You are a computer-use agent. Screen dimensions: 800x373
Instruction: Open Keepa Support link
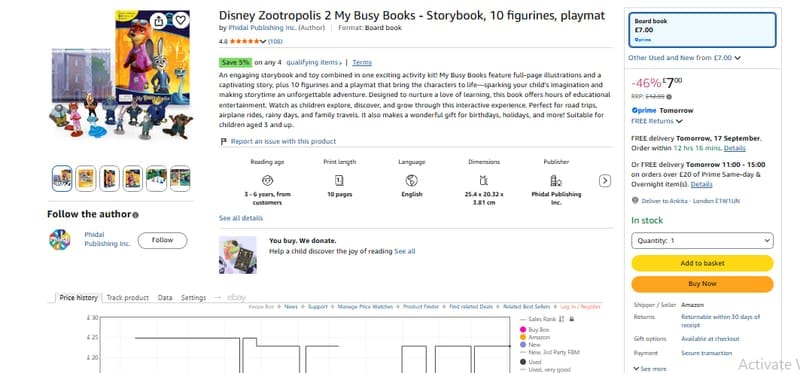pyautogui.click(x=317, y=307)
